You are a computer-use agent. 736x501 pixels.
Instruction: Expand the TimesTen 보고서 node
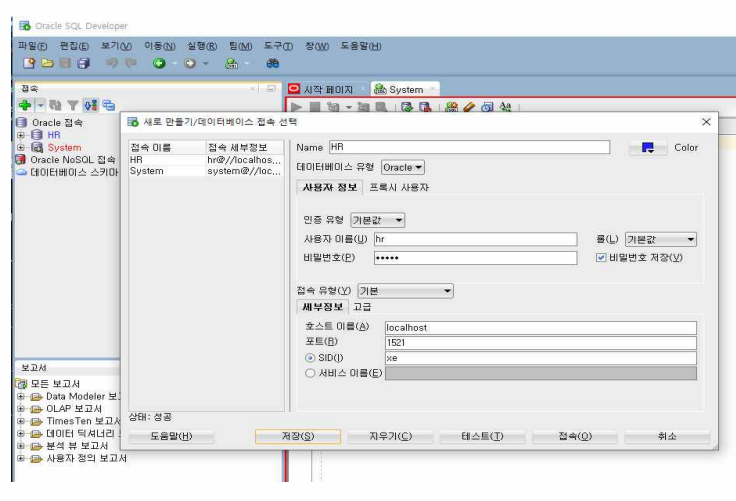[x=21, y=421]
